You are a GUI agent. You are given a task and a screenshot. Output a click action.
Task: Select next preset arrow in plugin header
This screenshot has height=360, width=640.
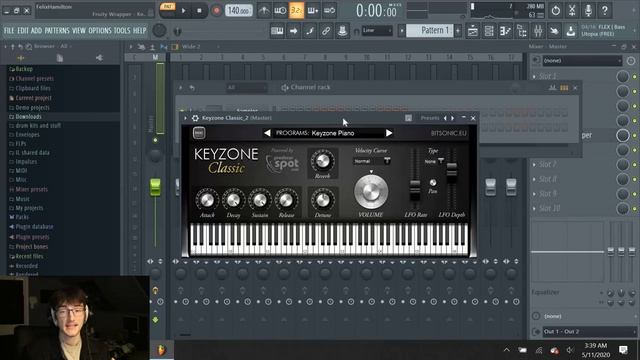(x=452, y=118)
